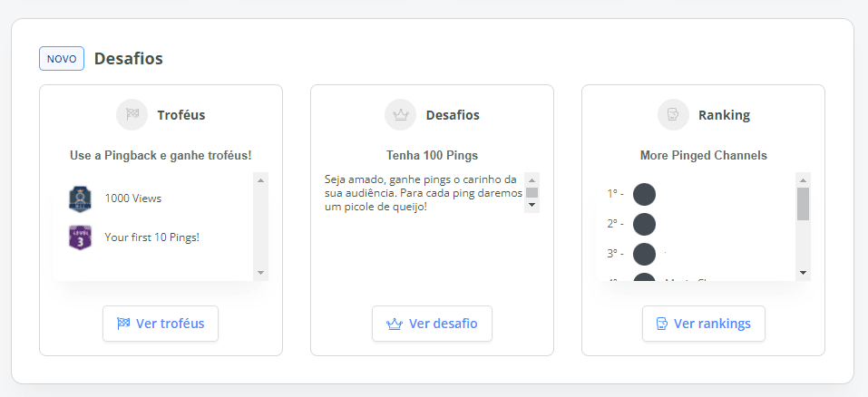Click the Desafios crown icon circle
868x397 pixels.
tap(400, 115)
